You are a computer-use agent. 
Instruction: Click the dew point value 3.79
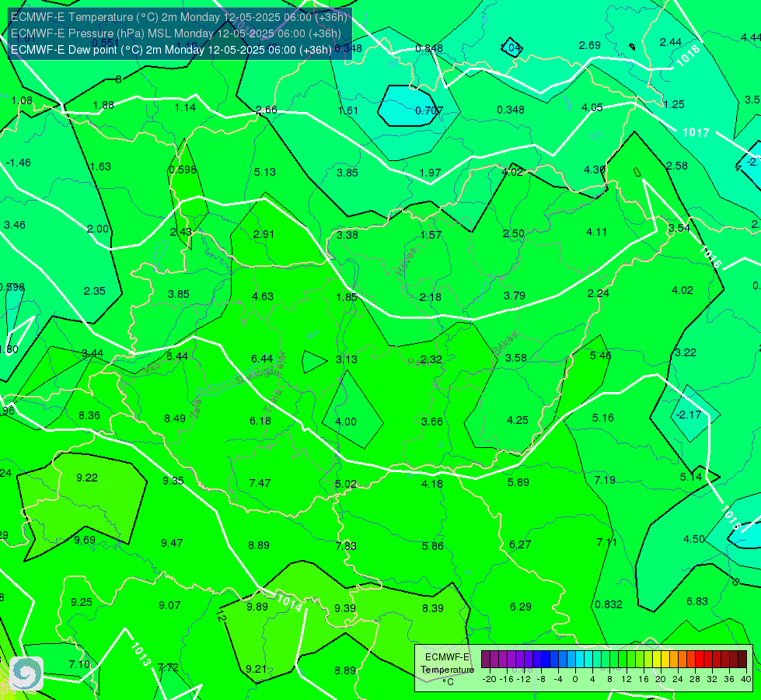click(515, 296)
